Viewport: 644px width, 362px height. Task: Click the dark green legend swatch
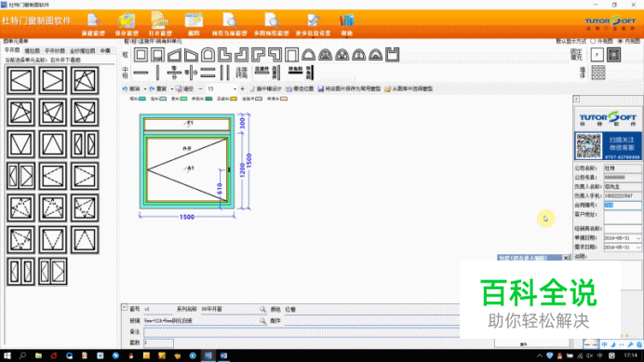209,99
